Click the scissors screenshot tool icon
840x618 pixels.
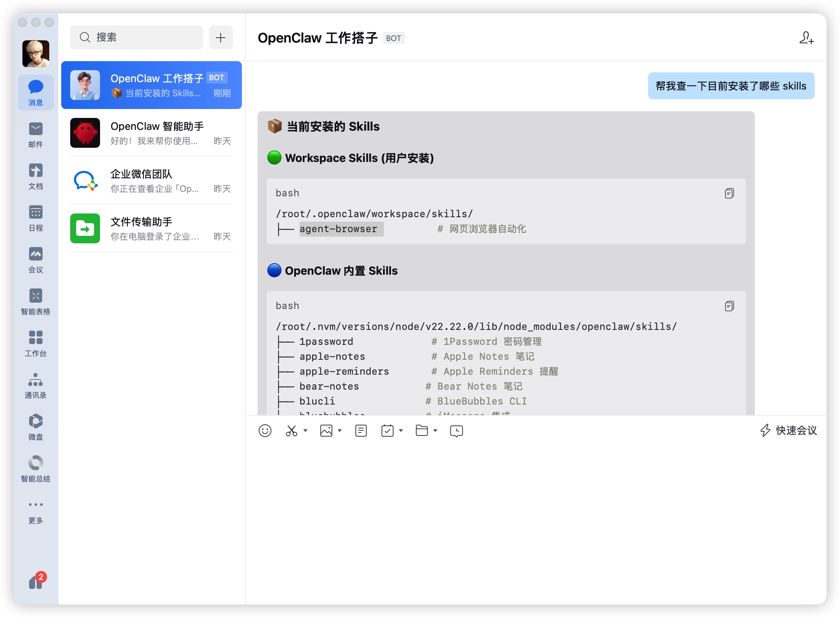[291, 431]
